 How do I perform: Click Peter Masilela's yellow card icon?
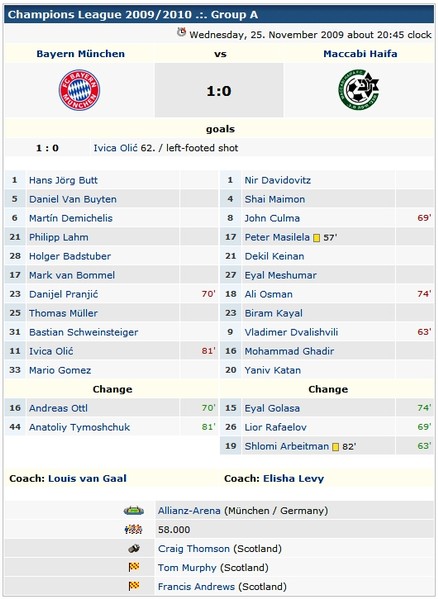tap(316, 238)
